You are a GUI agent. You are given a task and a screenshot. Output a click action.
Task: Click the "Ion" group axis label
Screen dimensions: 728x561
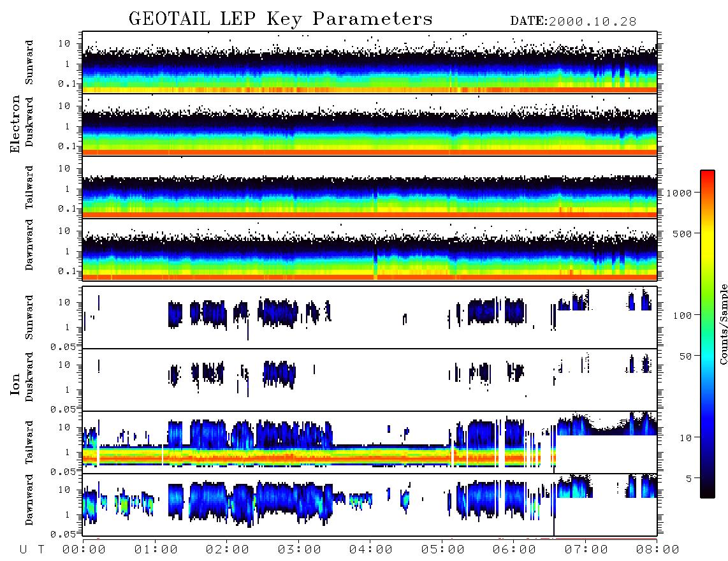tap(15, 384)
